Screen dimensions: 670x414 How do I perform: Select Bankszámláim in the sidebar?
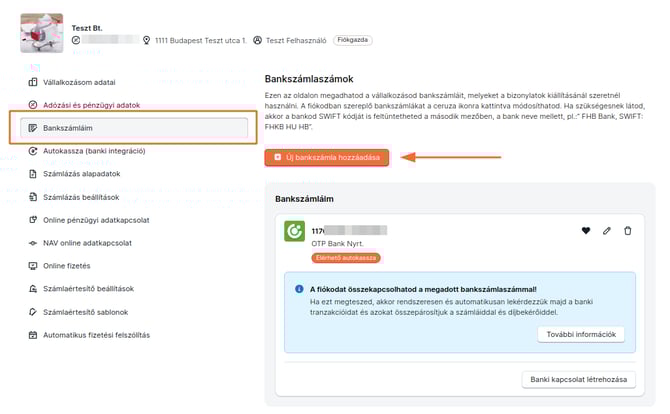click(x=68, y=128)
